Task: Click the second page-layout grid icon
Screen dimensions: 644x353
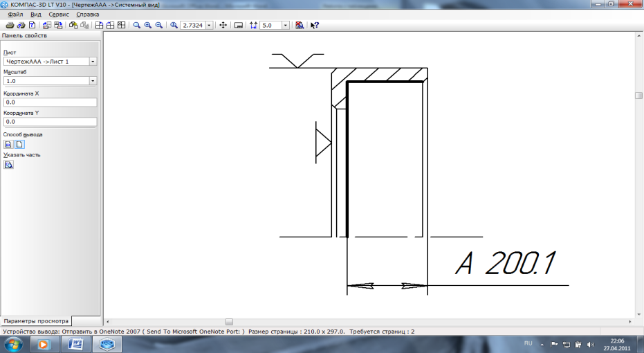Action: coord(110,26)
